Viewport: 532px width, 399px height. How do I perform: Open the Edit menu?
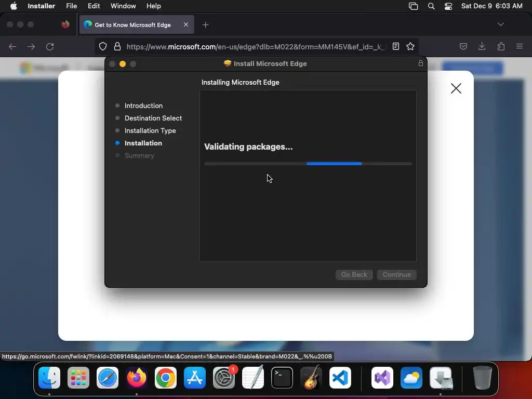pyautogui.click(x=94, y=6)
